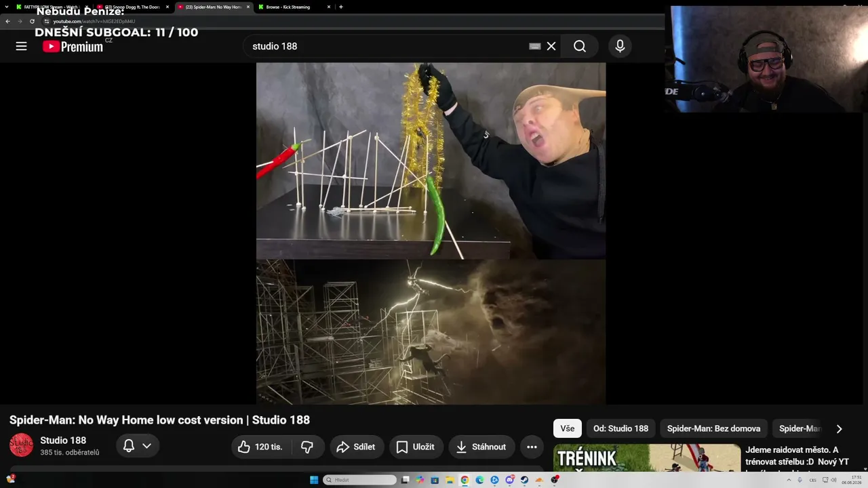This screenshot has width=868, height=488.
Task: Save the video with Uložit
Action: pyautogui.click(x=416, y=447)
